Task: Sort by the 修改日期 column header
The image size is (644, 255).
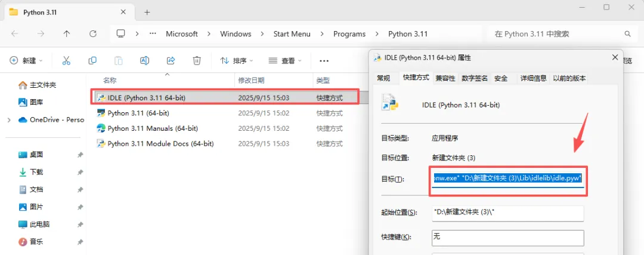Action: 252,80
